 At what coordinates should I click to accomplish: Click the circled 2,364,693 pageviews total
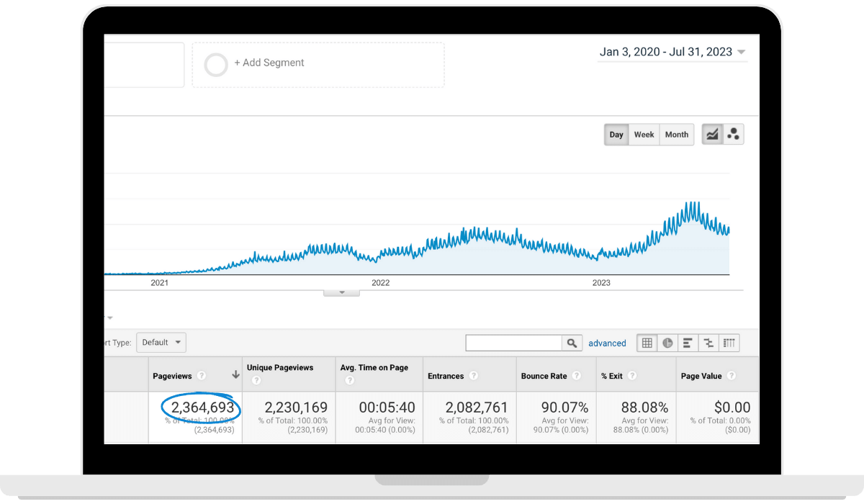[x=202, y=407]
